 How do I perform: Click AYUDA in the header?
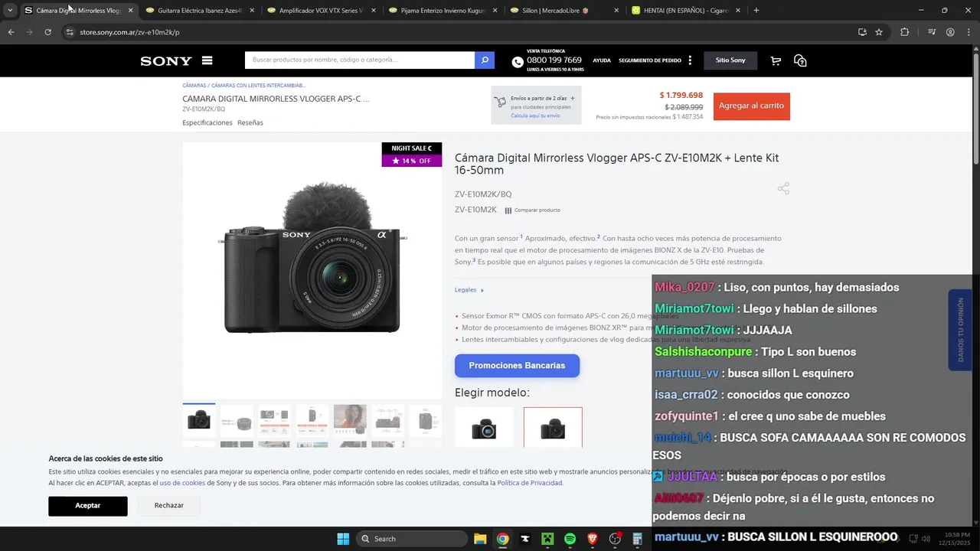(602, 60)
